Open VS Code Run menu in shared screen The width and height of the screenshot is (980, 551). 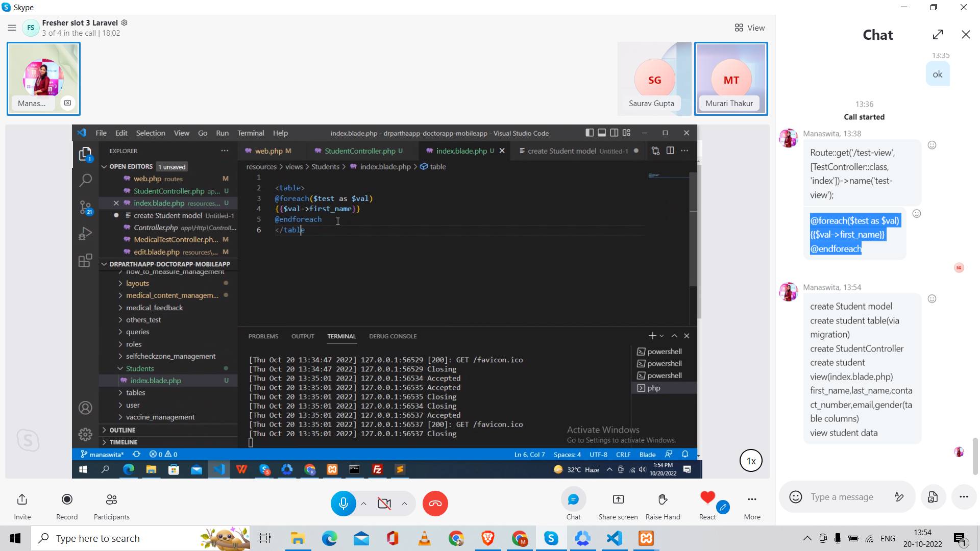point(222,133)
